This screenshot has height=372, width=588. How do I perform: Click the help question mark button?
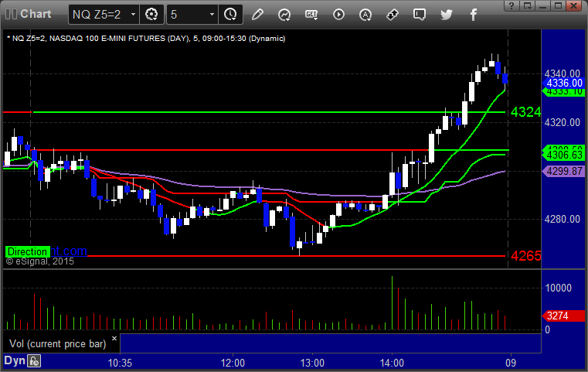512,5
